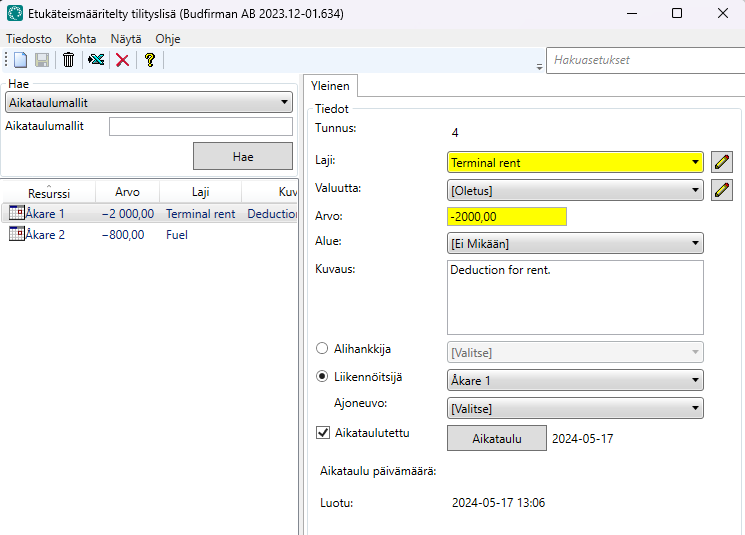Uncheck the Aikataulutettu checkbox

323,433
